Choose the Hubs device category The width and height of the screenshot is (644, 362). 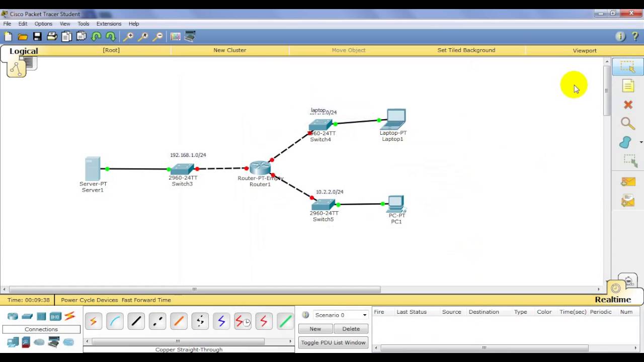41,316
